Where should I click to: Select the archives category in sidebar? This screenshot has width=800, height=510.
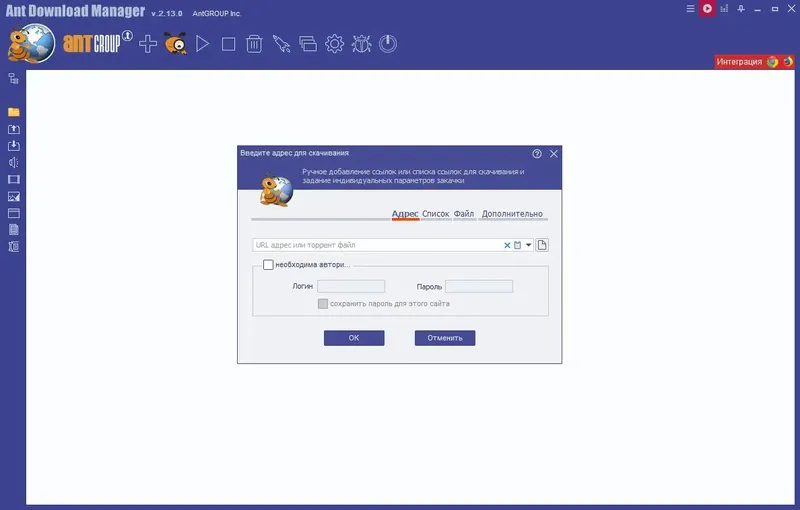coord(14,247)
